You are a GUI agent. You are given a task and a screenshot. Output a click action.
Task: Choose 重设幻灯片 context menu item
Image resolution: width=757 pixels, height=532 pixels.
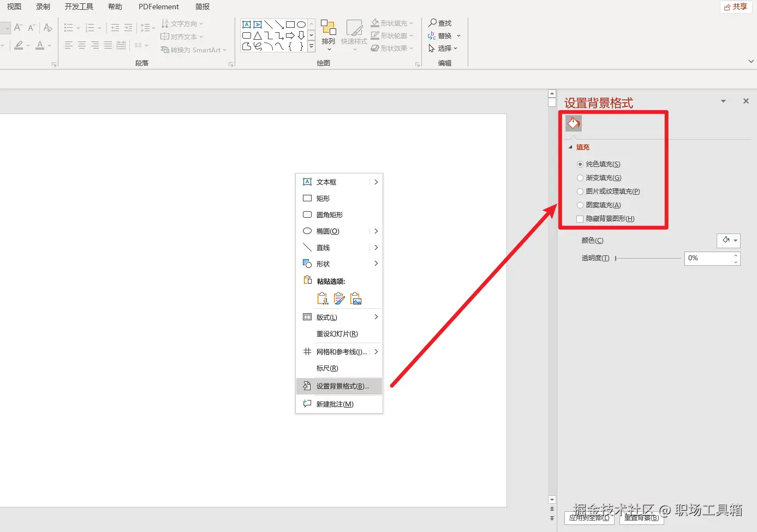[339, 334]
